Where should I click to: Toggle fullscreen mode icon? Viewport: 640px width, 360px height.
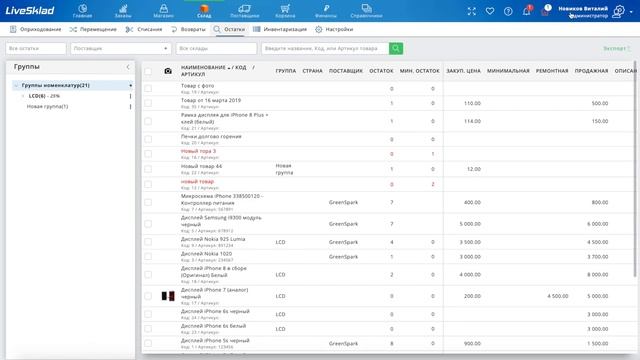(471, 11)
